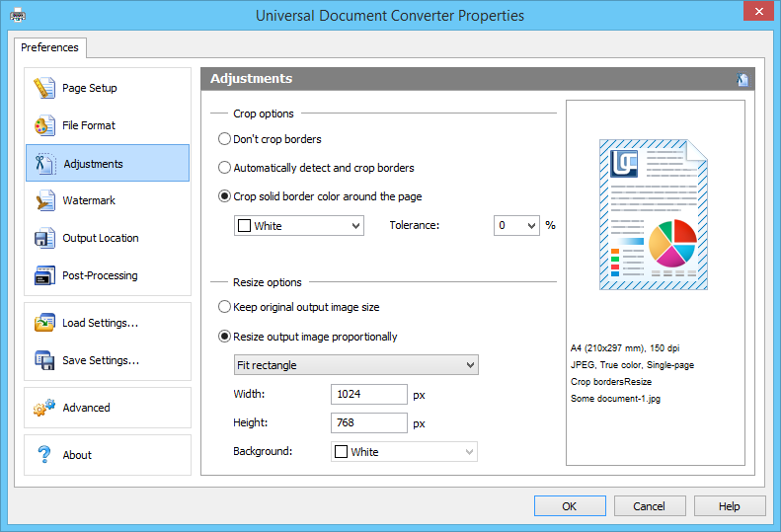Screen dimensions: 781x532
Task: Select Crop solid border color option
Action: point(320,196)
